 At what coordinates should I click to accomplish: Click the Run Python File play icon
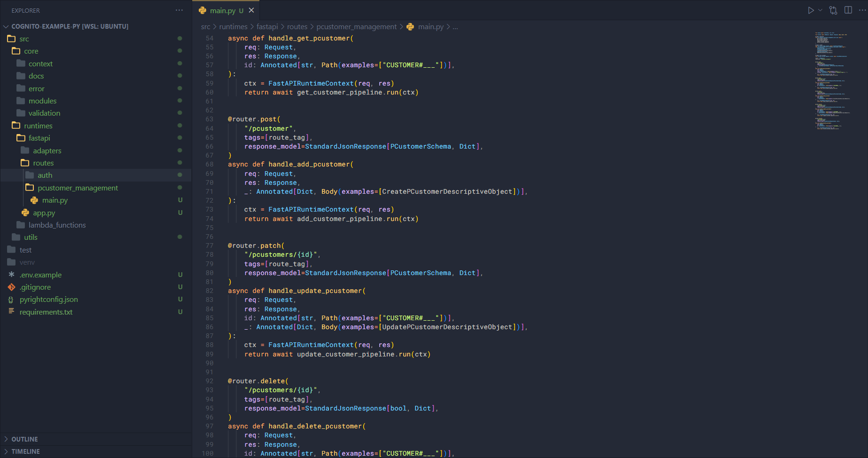(x=811, y=10)
